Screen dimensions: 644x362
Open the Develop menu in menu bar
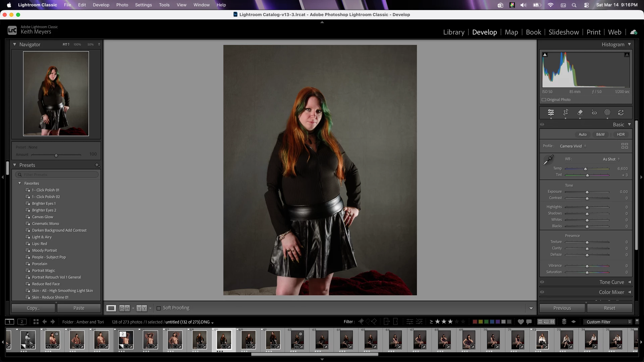tap(101, 5)
